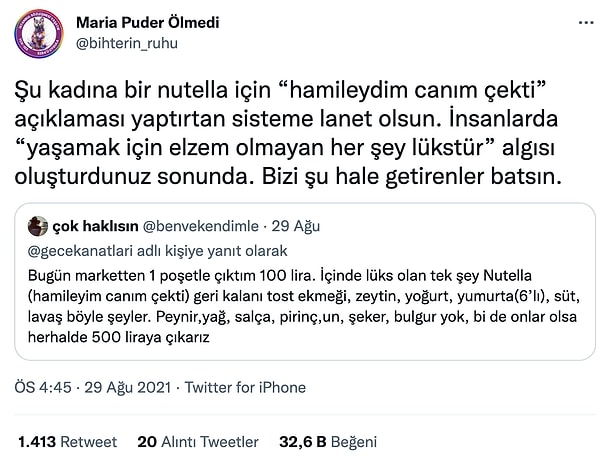This screenshot has width=600, height=461.
Task: Click the display name Maria Puder Ölmedi
Action: (148, 21)
